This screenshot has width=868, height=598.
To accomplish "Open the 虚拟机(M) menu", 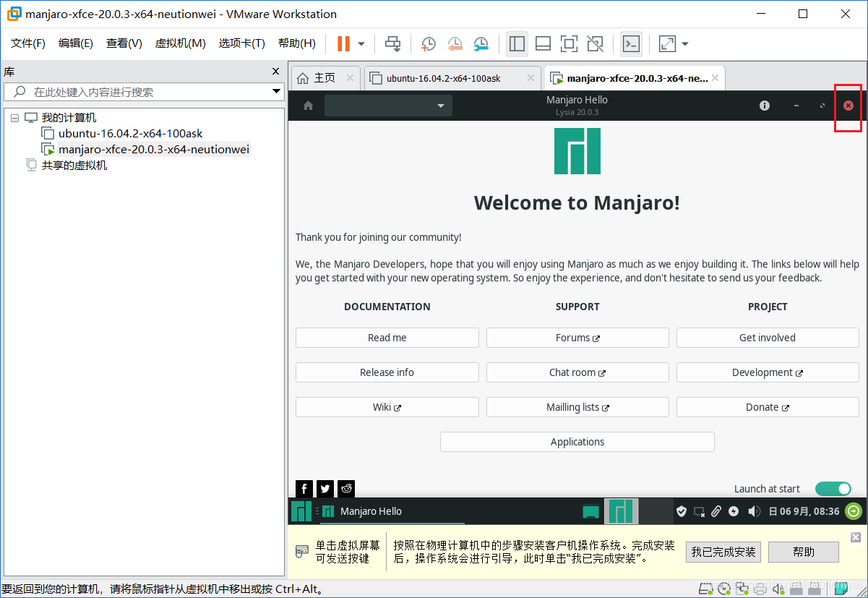I will [x=181, y=43].
